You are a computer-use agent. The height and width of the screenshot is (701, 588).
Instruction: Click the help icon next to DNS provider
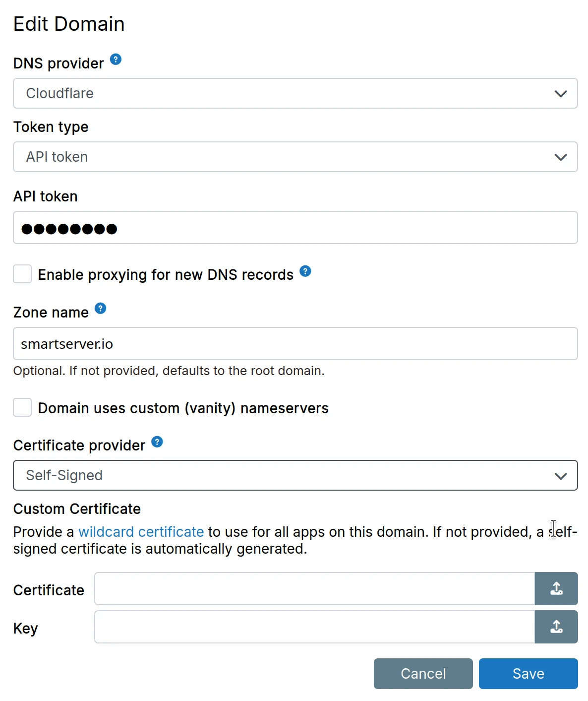tap(116, 59)
